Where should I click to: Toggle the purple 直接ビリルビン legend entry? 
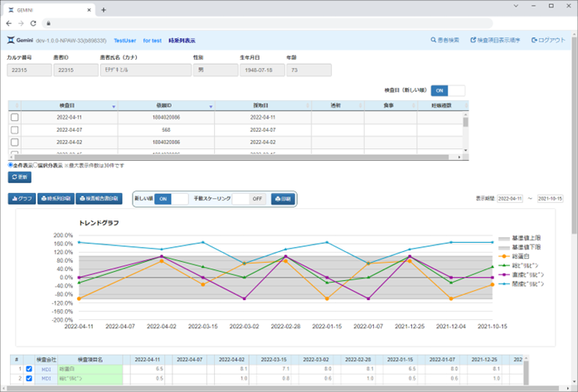(522, 275)
